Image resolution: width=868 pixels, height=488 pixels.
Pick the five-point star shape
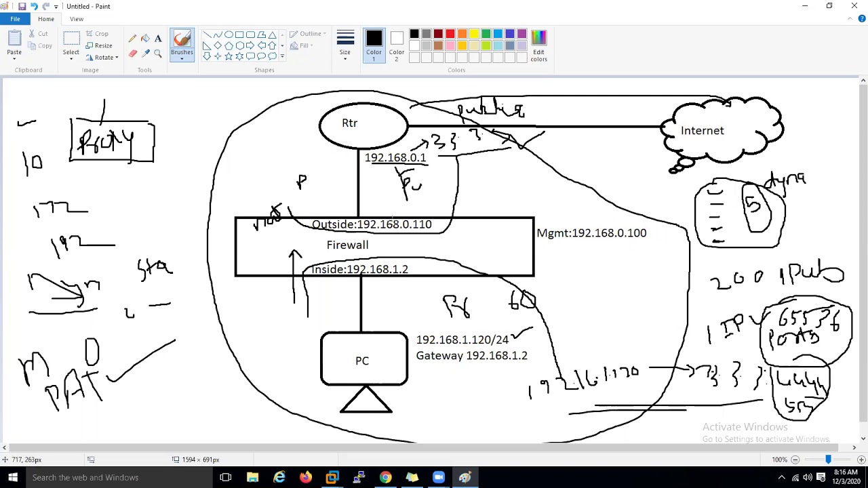(x=229, y=56)
